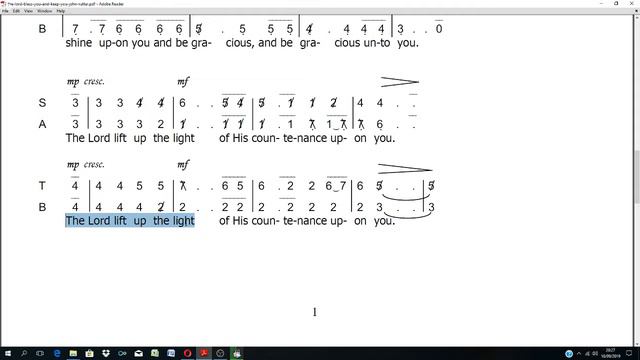Open the Action Center notifications

629,353
